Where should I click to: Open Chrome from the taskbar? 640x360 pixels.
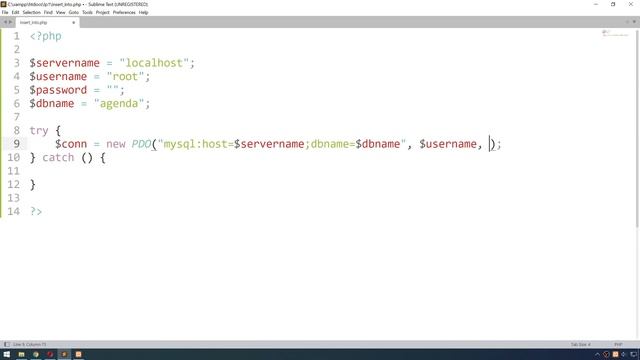click(36, 354)
